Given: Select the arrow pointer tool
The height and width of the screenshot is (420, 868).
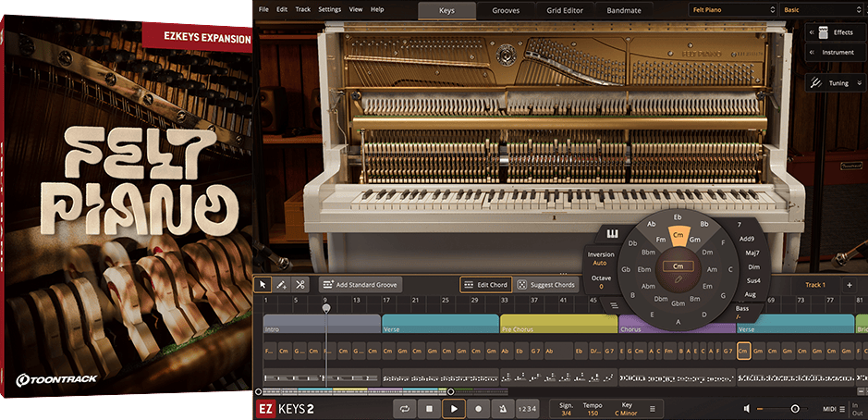Looking at the screenshot, I should point(263,284).
